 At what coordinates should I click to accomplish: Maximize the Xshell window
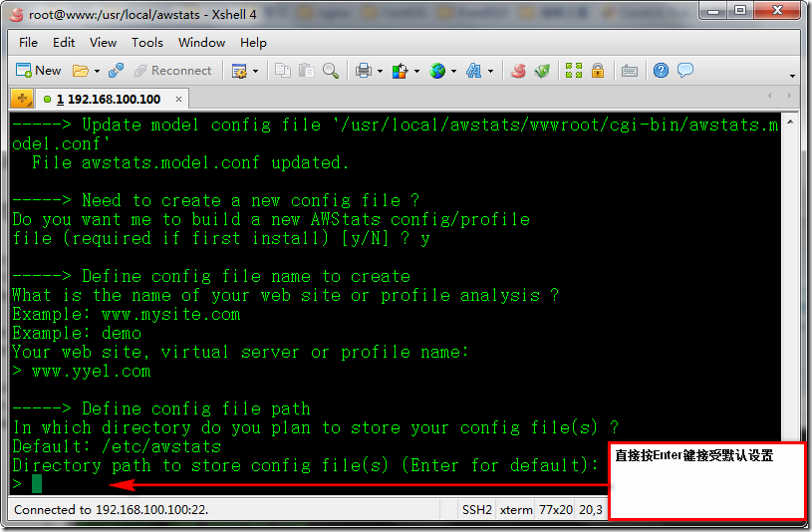click(x=740, y=10)
